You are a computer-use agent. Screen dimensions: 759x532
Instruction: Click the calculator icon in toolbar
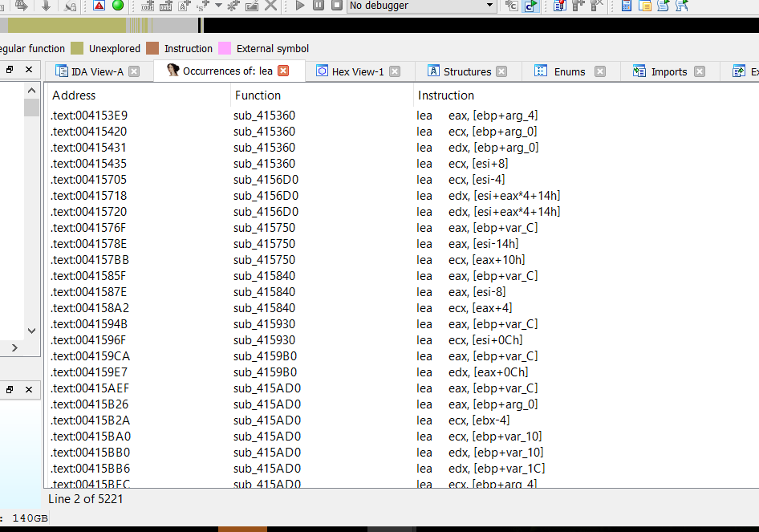pyautogui.click(x=627, y=6)
